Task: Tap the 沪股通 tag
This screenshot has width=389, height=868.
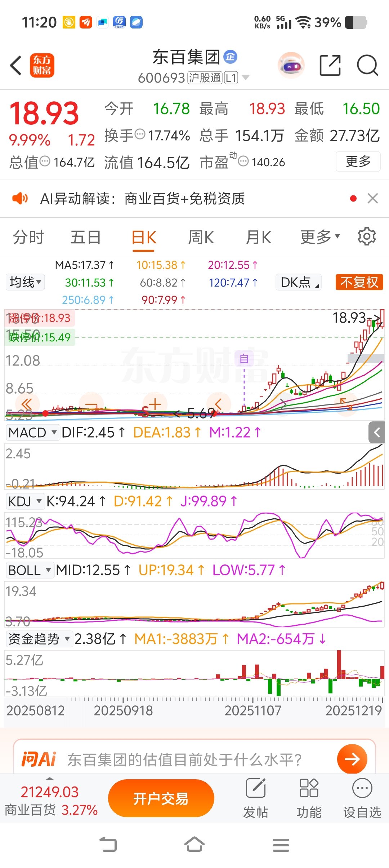Action: [x=205, y=77]
